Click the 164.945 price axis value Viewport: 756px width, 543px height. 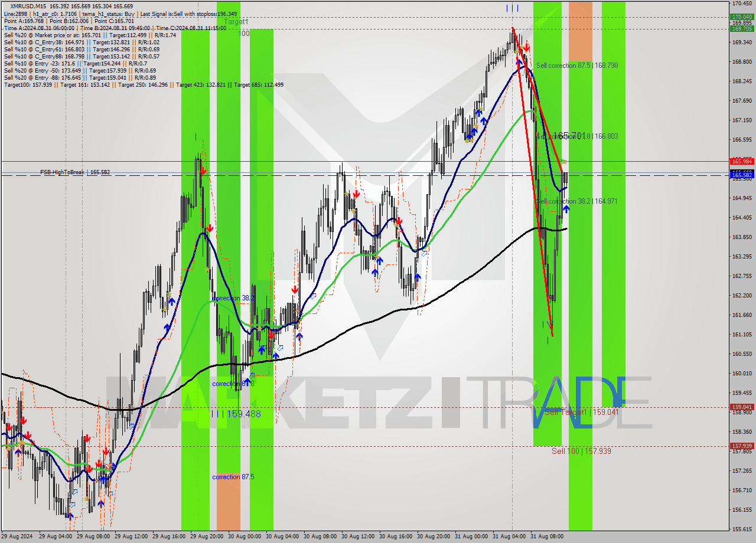(742, 198)
